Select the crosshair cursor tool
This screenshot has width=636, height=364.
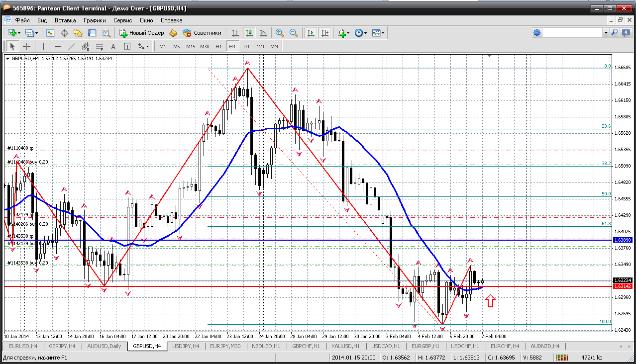click(26, 46)
